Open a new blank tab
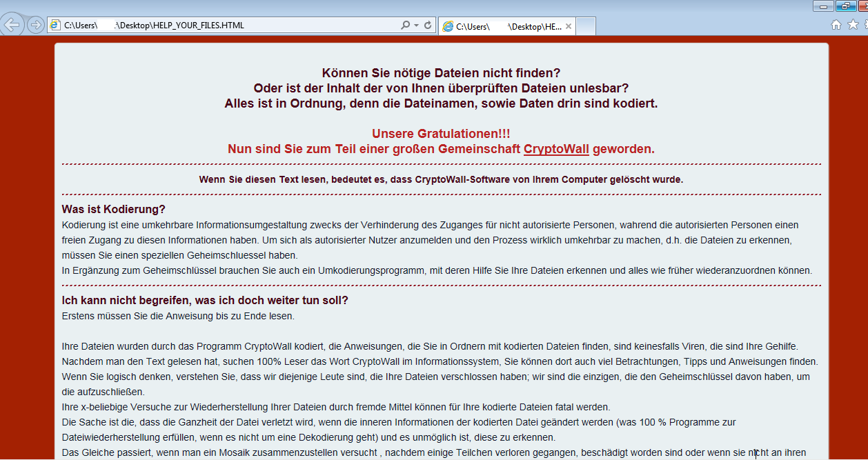 click(585, 27)
